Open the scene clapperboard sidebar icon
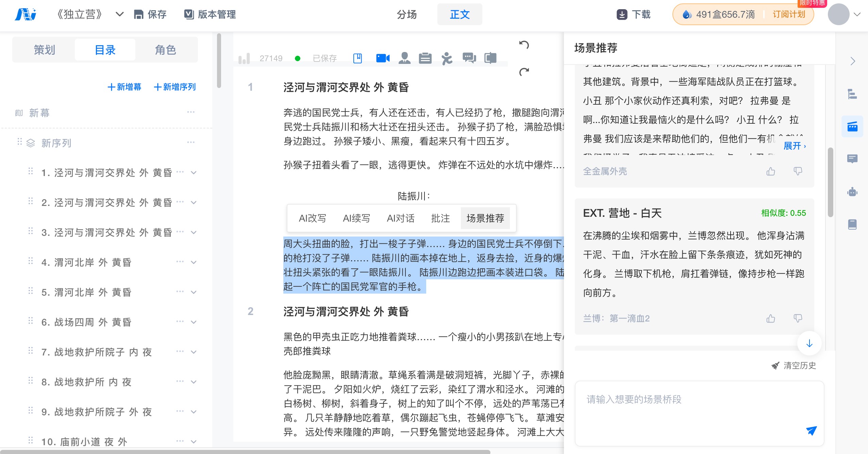 (x=852, y=126)
